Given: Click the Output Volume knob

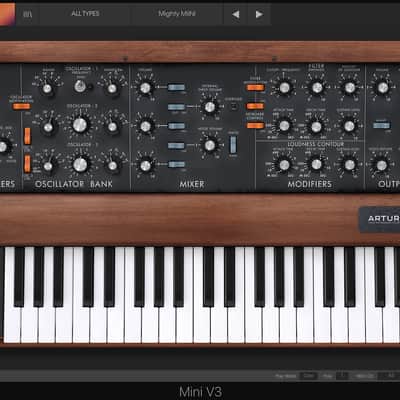Looking at the screenshot, I should click(382, 88).
